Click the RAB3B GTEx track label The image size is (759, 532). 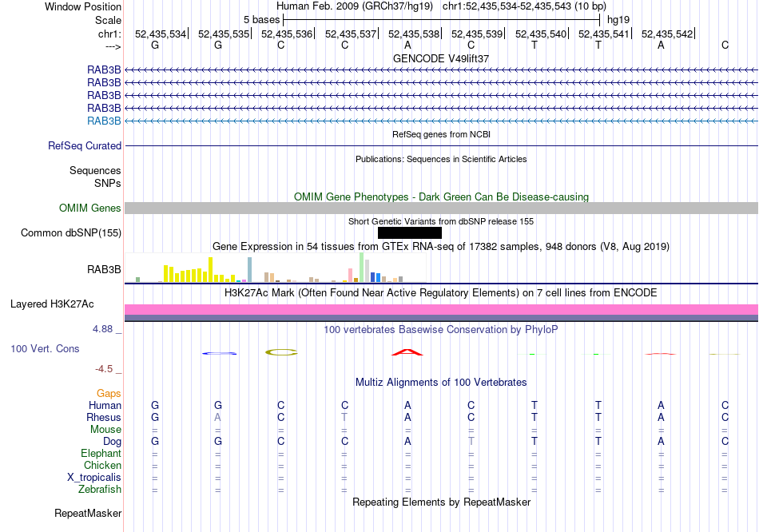click(x=104, y=270)
